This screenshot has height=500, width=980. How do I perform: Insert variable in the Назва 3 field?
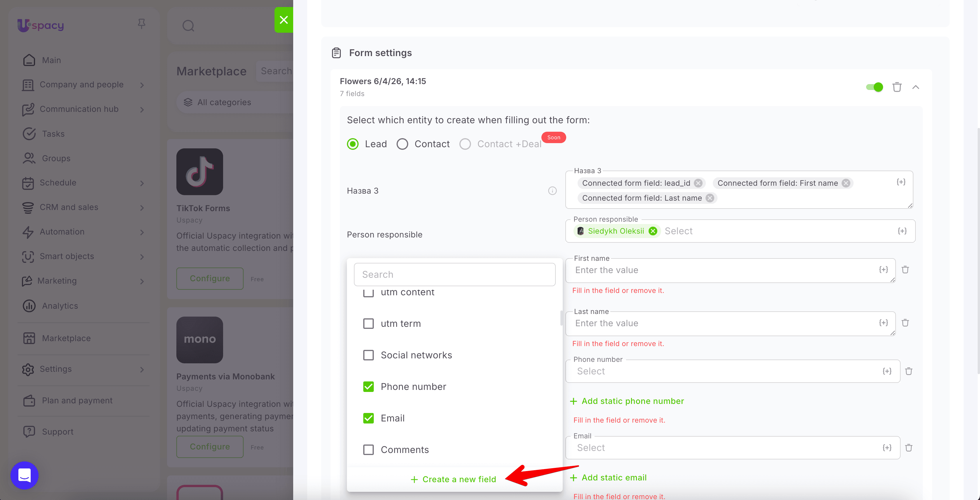[x=901, y=182]
